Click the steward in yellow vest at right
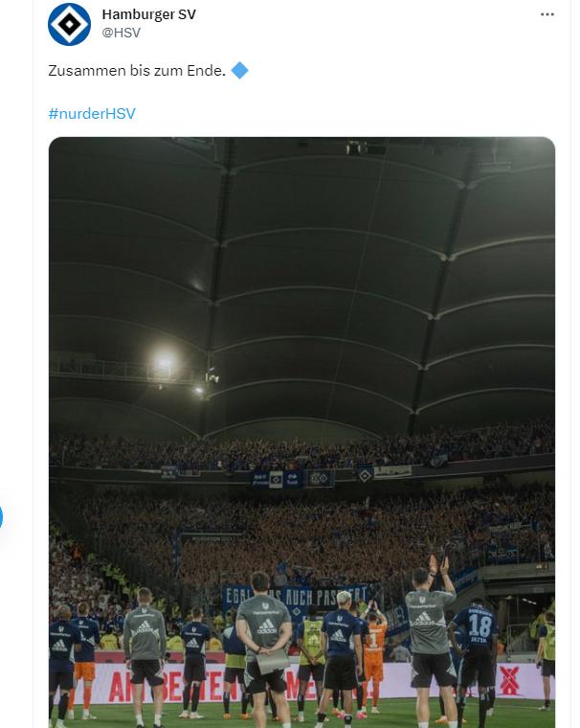Screen dimensions: 580x728 [545, 649]
